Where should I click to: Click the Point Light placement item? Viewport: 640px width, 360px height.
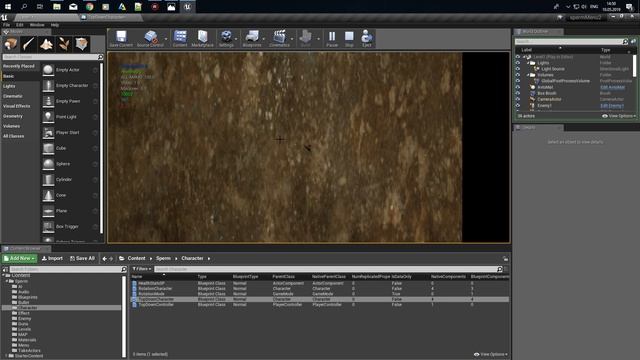pos(70,117)
